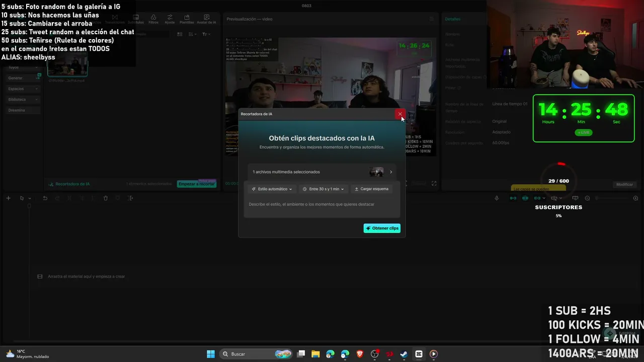Screen dimensions: 644x362
Task: Click the style description text field
Action: [x=321, y=204]
